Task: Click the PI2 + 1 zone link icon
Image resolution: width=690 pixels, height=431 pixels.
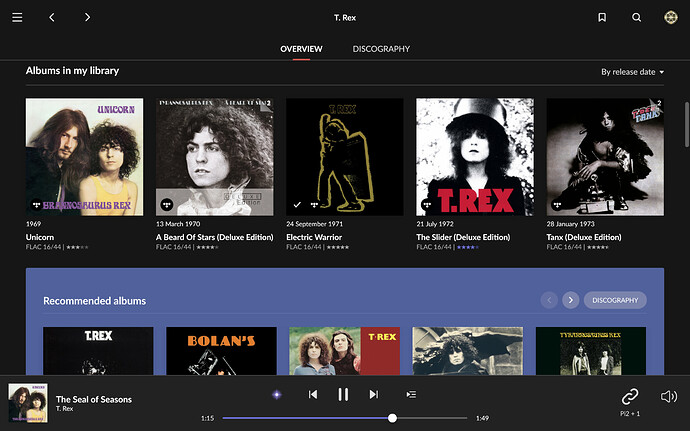Action: click(630, 396)
